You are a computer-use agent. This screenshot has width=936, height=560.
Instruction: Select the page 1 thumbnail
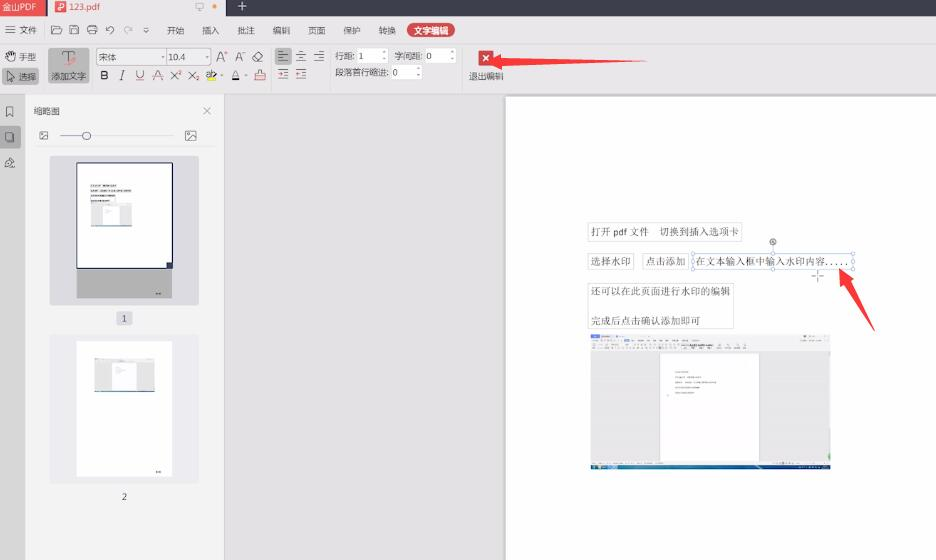pos(124,230)
